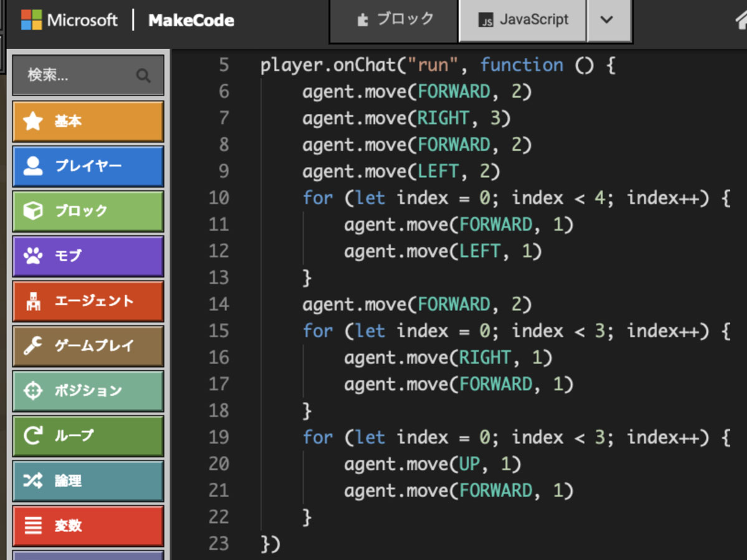
Task: Click line number 10 in the gutter
Action: pyautogui.click(x=218, y=198)
